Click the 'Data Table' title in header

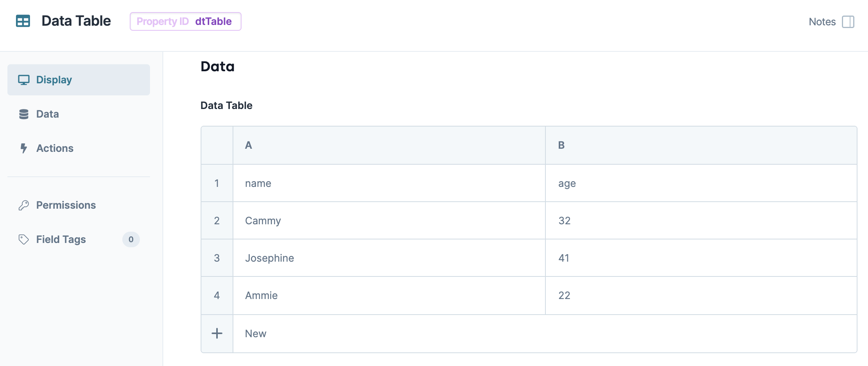pos(76,21)
